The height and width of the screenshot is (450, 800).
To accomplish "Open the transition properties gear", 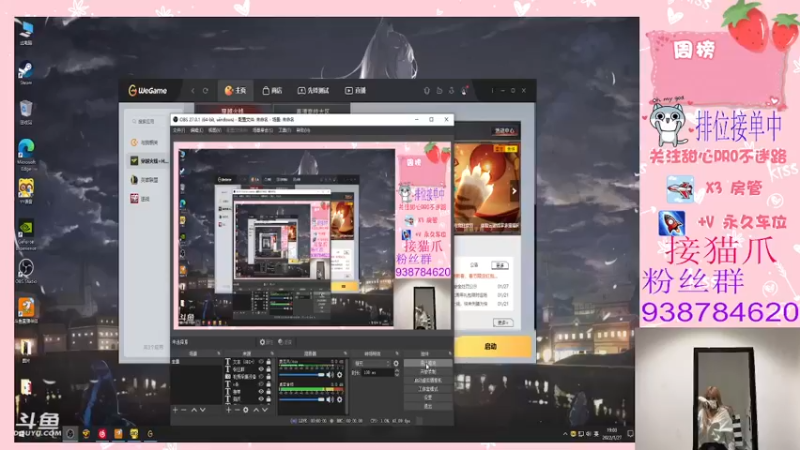I will 396,363.
